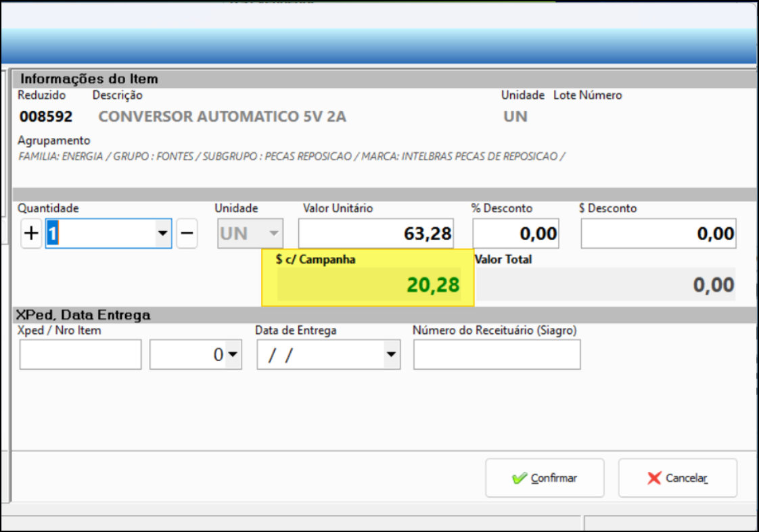Open the Quantidade dropdown arrow
Screen dimensions: 759x532
pyautogui.click(x=162, y=234)
